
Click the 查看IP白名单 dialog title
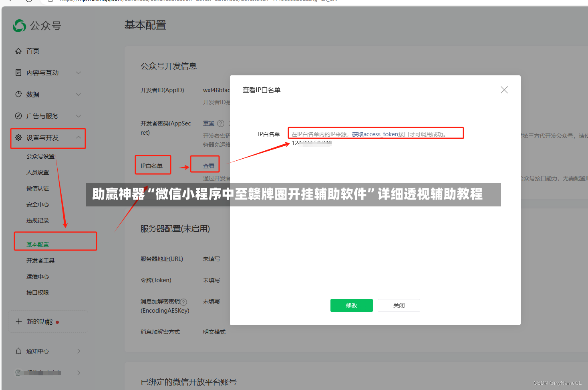click(x=262, y=90)
